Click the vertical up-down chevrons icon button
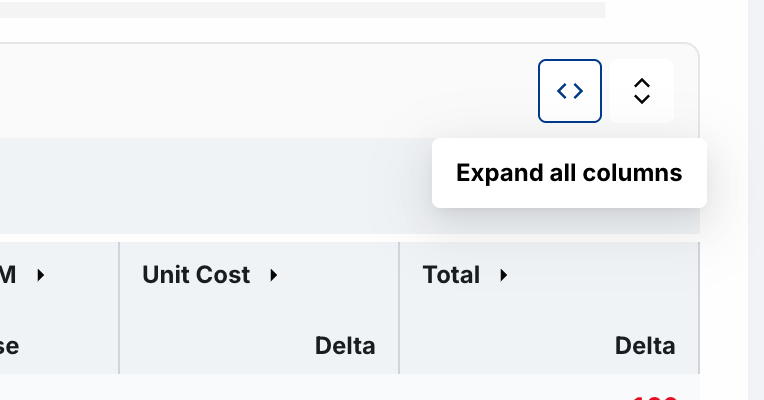Viewport: 764px width, 400px height. pyautogui.click(x=642, y=91)
